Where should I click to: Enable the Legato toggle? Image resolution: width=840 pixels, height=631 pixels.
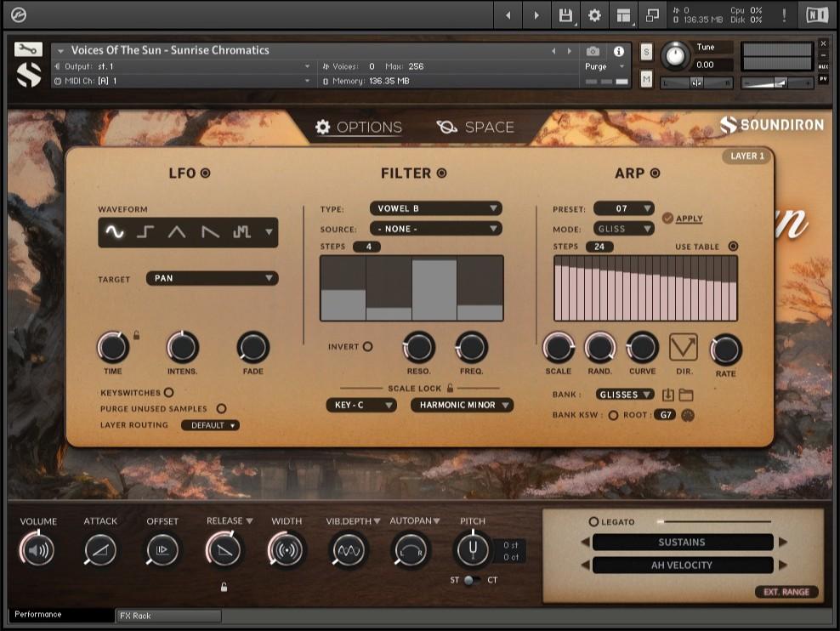[x=595, y=521]
